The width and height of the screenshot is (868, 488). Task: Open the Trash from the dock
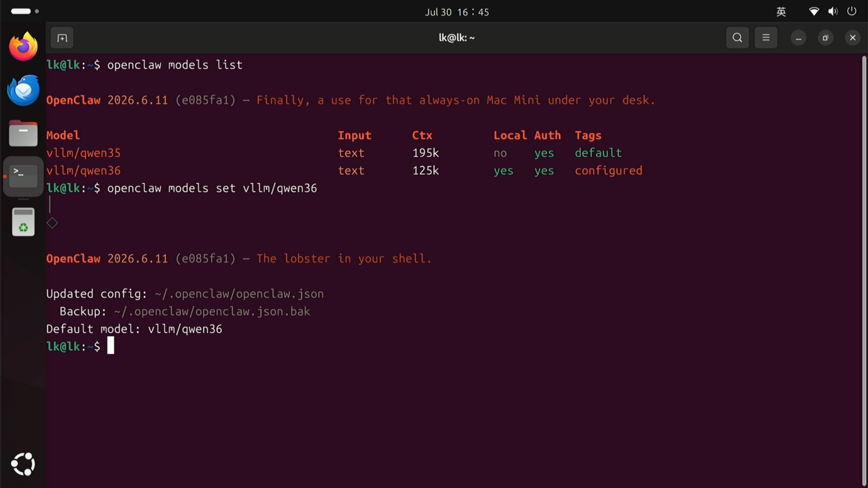(x=23, y=222)
